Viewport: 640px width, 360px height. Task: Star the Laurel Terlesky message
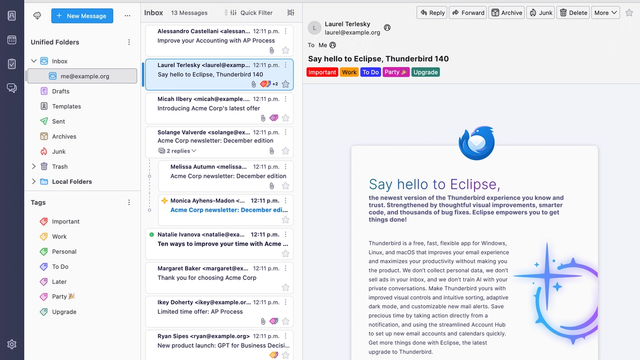285,84
